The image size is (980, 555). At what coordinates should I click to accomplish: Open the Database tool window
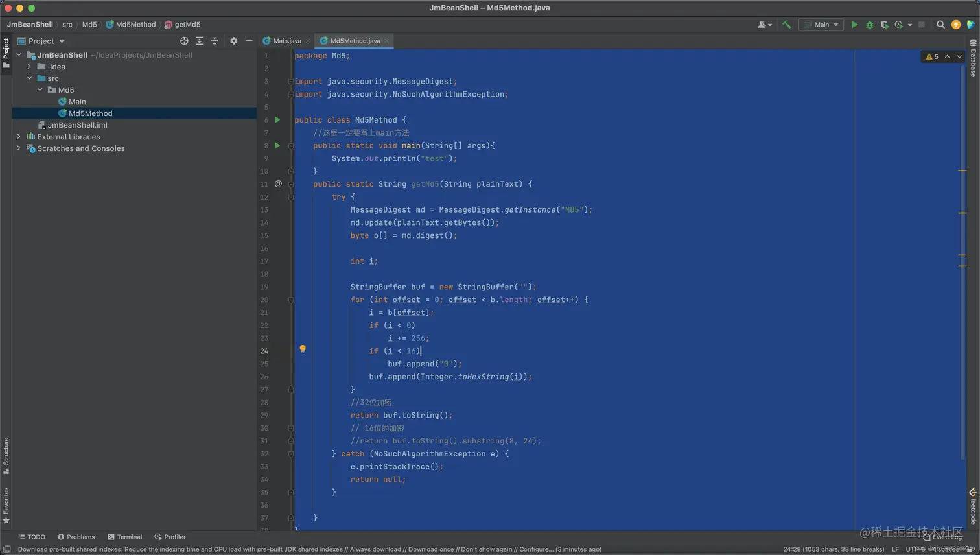[x=974, y=58]
